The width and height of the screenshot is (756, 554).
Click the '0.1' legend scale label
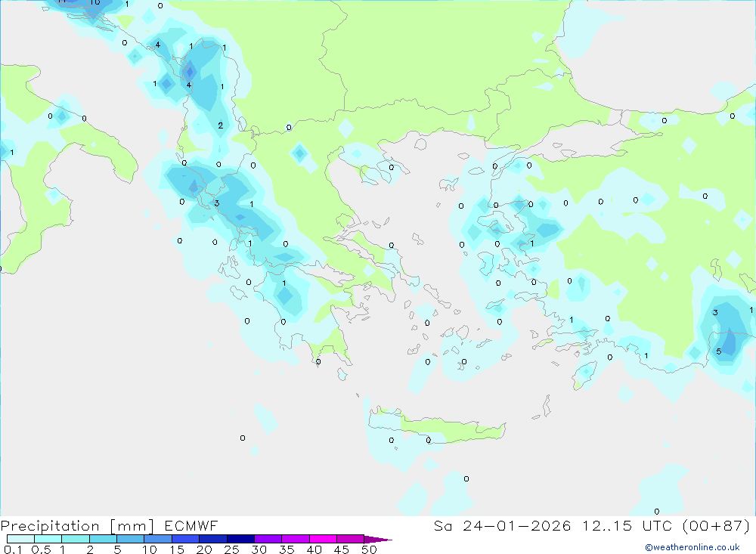(13, 549)
